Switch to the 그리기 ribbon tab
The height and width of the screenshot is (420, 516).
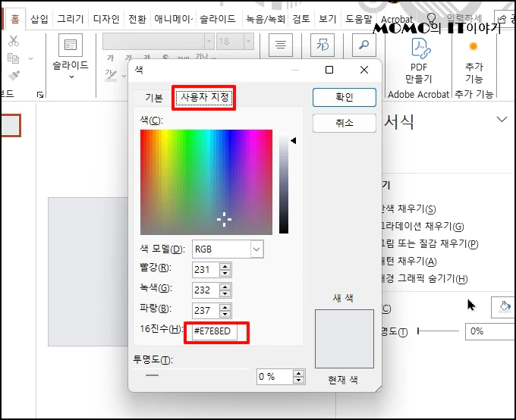tap(71, 19)
